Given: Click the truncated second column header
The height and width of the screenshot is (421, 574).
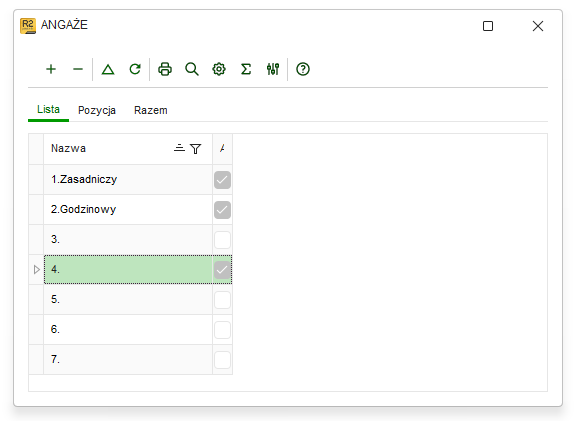Looking at the screenshot, I should (222, 149).
